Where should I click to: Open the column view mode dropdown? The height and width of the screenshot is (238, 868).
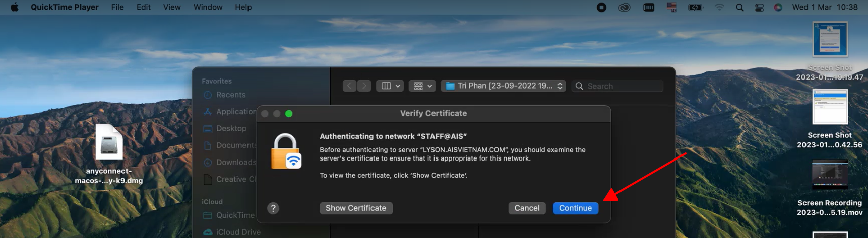pyautogui.click(x=390, y=86)
